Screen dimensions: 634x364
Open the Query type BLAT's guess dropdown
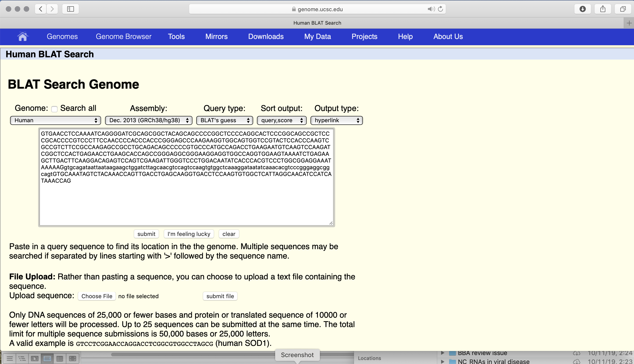[x=224, y=120]
